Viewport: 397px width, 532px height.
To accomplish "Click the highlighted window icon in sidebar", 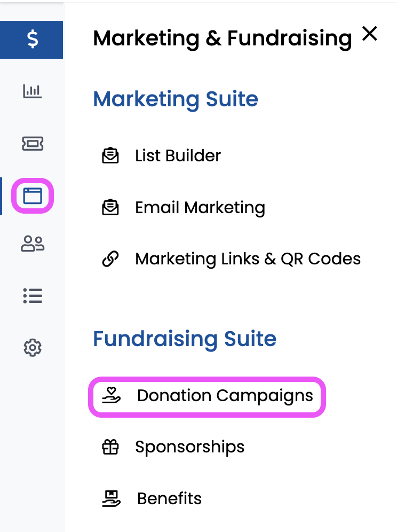I will [x=33, y=196].
